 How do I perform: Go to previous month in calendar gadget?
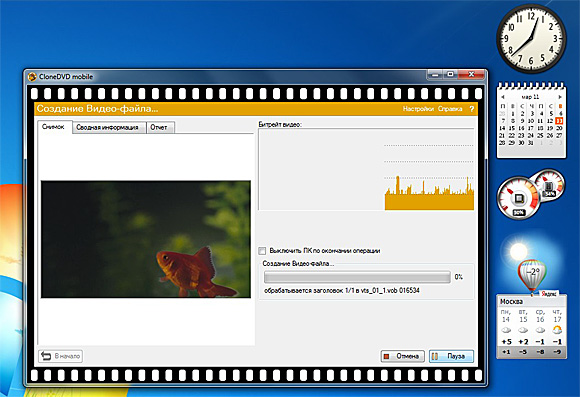503,97
